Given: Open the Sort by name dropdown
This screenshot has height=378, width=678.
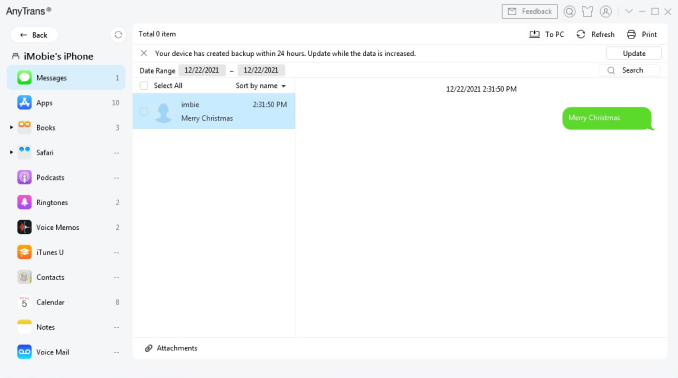Looking at the screenshot, I should pos(261,86).
